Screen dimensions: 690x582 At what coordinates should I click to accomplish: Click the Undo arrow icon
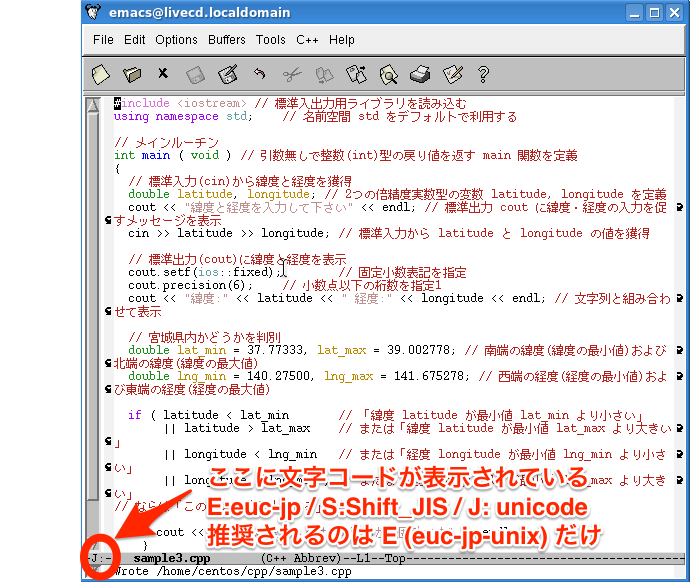260,73
